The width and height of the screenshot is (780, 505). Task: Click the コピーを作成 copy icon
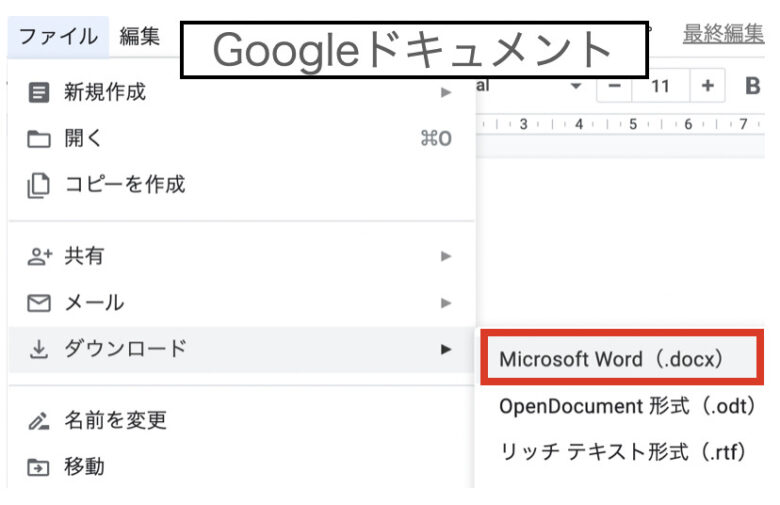point(39,185)
